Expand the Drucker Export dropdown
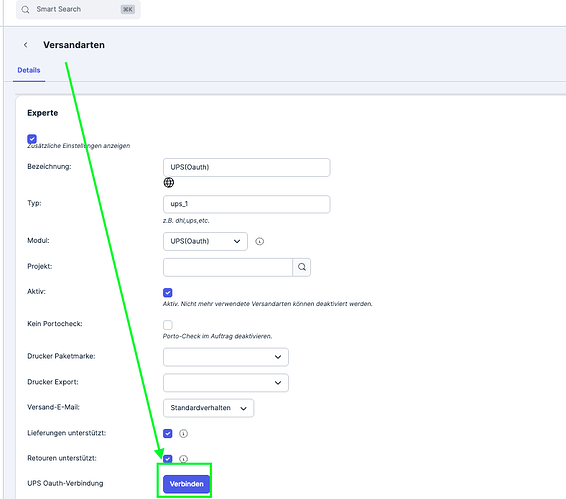The width and height of the screenshot is (566, 499). point(226,382)
